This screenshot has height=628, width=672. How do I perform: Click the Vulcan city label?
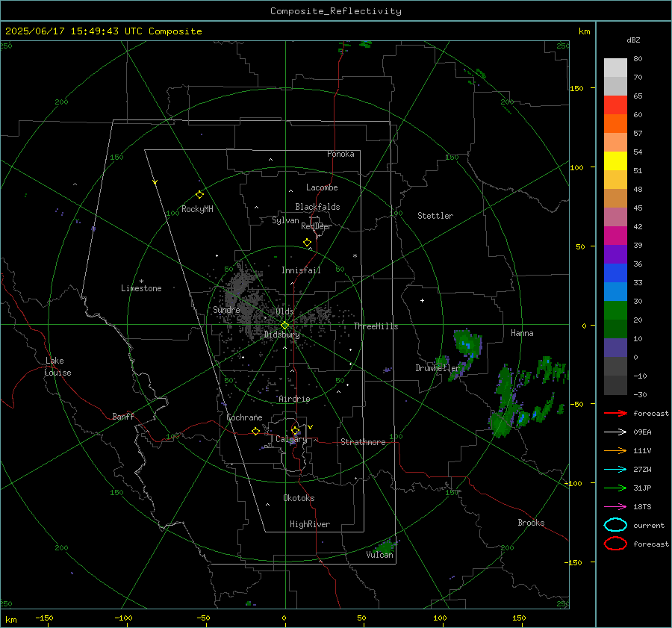(x=379, y=555)
